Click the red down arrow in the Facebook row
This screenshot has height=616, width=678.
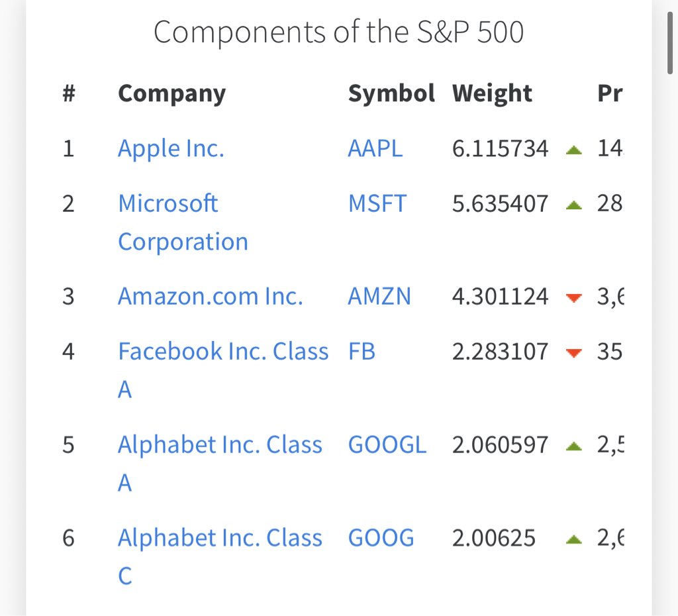click(x=574, y=353)
